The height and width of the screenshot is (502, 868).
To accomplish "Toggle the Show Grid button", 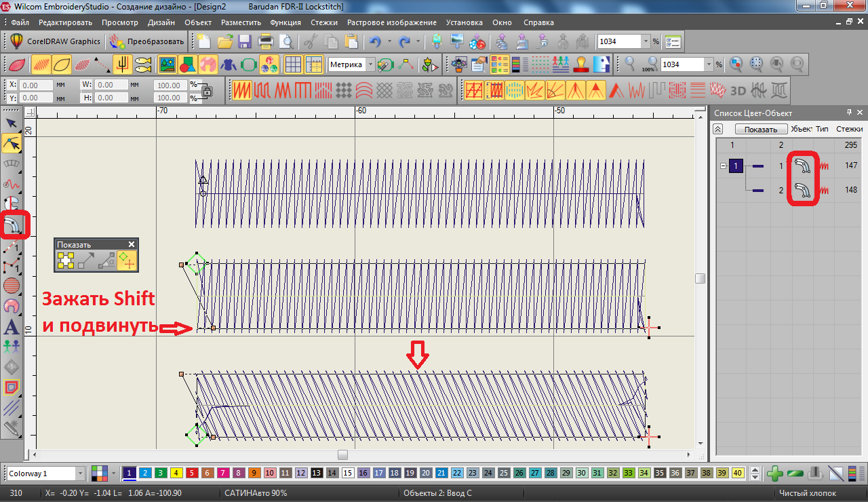I will tap(293, 65).
